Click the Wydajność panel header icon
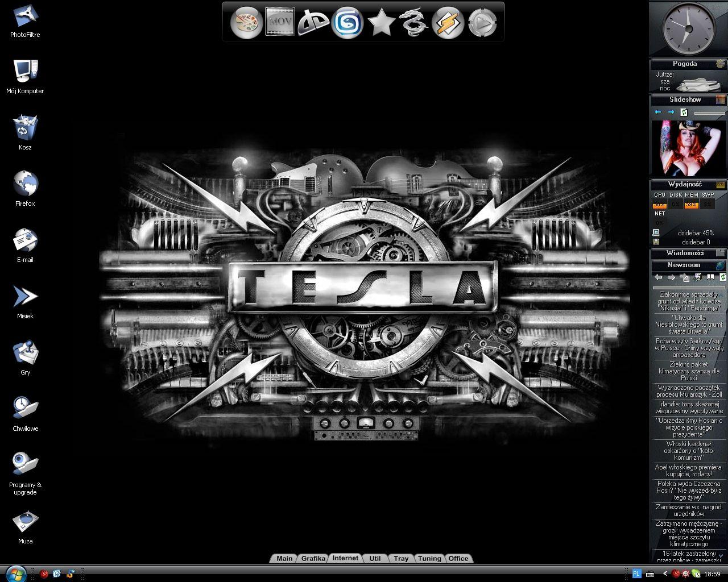This screenshot has width=728, height=582. point(721,185)
